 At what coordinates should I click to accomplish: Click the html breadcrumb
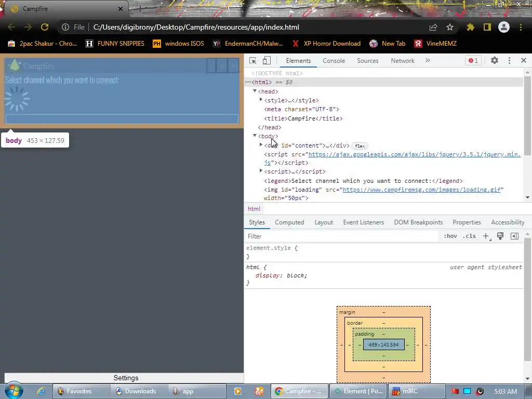click(x=254, y=209)
